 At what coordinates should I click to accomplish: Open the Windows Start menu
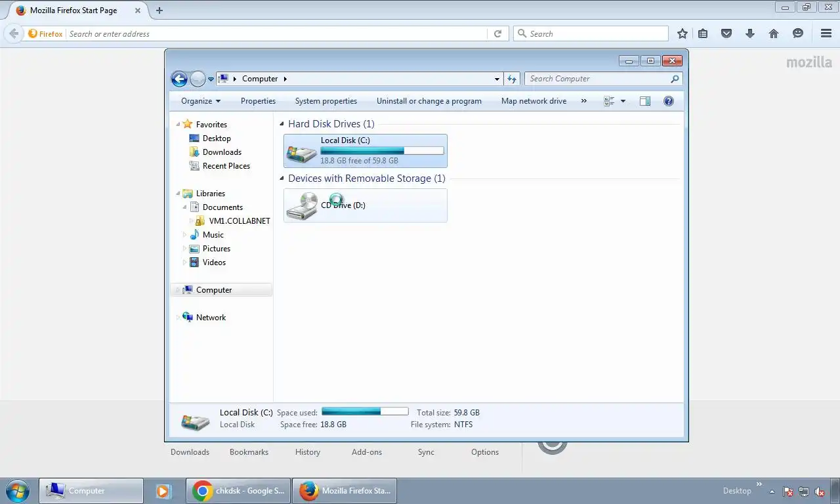(x=18, y=491)
